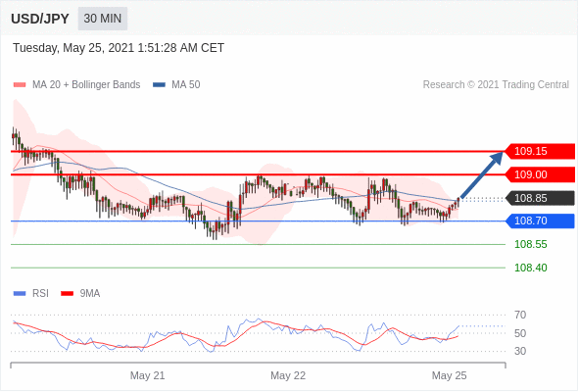Click the MA 50 blue legend swatch
This screenshot has height=392, width=578.
[159, 85]
